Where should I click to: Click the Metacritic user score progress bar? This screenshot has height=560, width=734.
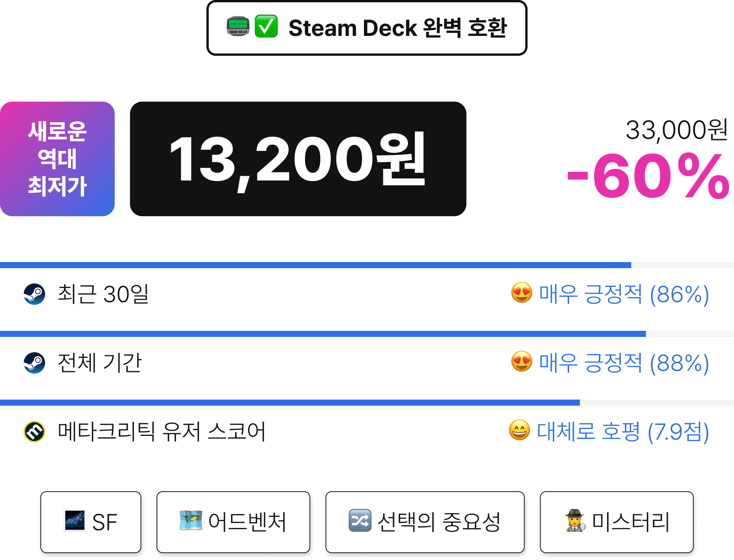coord(367,403)
